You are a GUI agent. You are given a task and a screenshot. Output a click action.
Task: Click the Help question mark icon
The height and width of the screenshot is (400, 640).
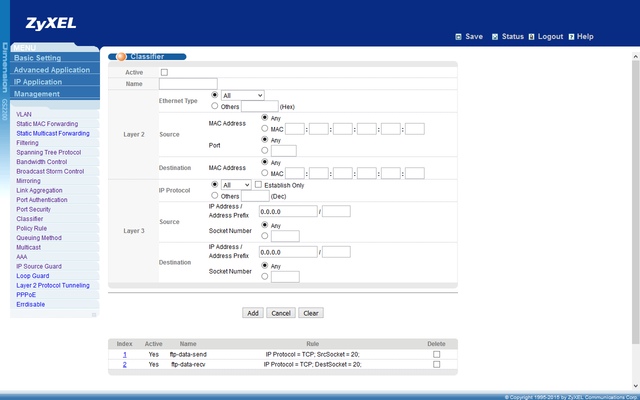[571, 37]
